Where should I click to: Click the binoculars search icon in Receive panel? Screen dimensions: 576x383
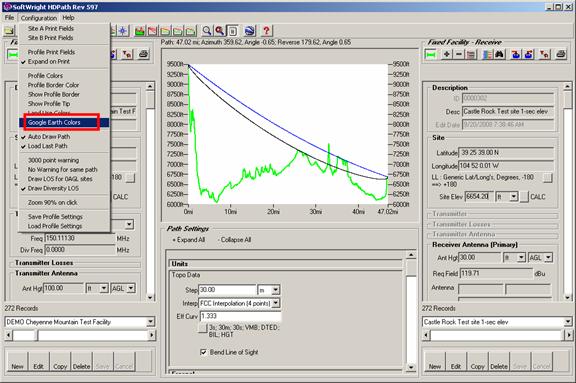pyautogui.click(x=499, y=55)
